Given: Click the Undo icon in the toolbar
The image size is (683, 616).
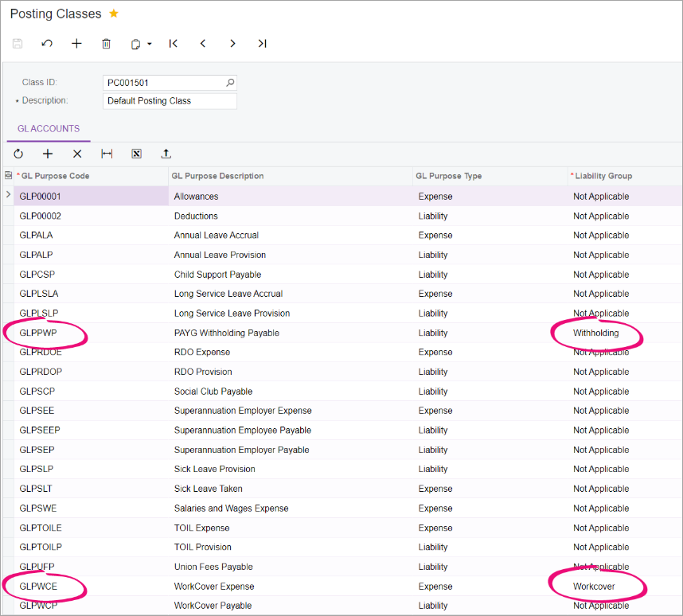Looking at the screenshot, I should click(x=47, y=44).
